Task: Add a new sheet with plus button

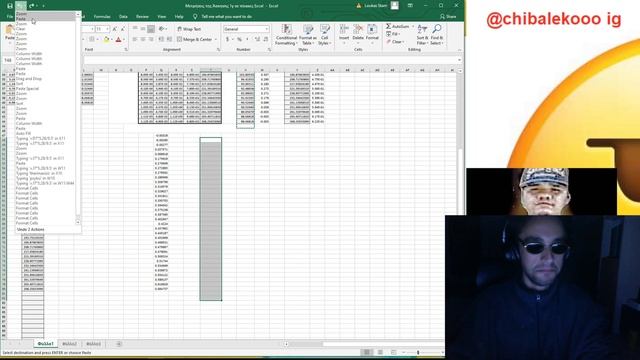Action: pyautogui.click(x=119, y=344)
